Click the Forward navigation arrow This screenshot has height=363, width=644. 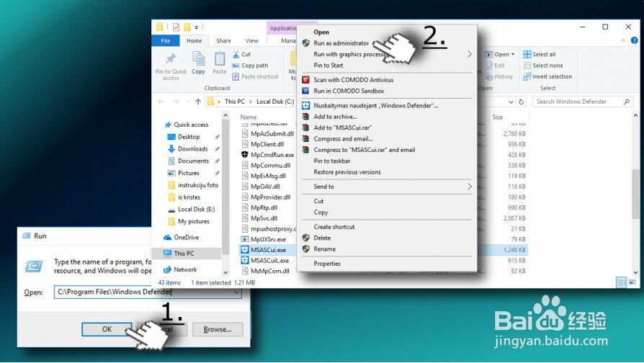tap(176, 102)
